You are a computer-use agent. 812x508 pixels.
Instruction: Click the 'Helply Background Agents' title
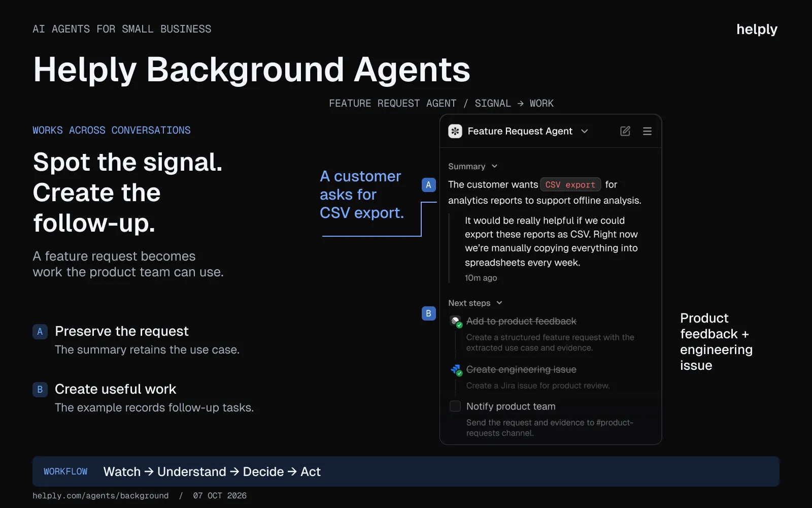pyautogui.click(x=252, y=70)
